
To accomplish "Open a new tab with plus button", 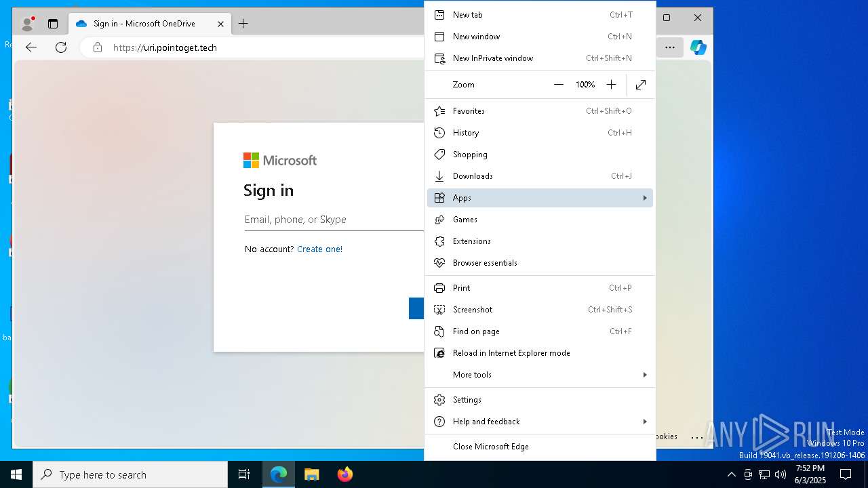I will [243, 24].
